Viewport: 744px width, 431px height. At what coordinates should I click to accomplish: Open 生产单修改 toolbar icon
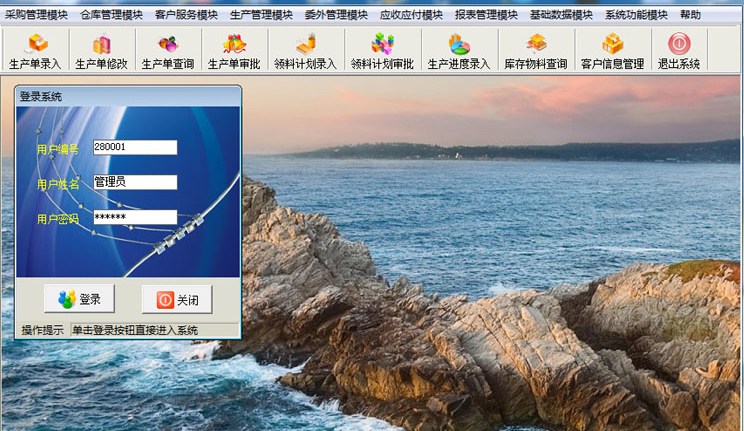[x=102, y=50]
